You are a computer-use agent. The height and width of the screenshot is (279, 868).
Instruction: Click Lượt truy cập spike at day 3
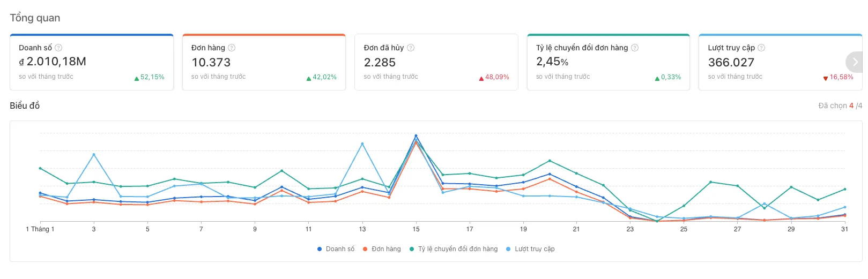click(94, 155)
